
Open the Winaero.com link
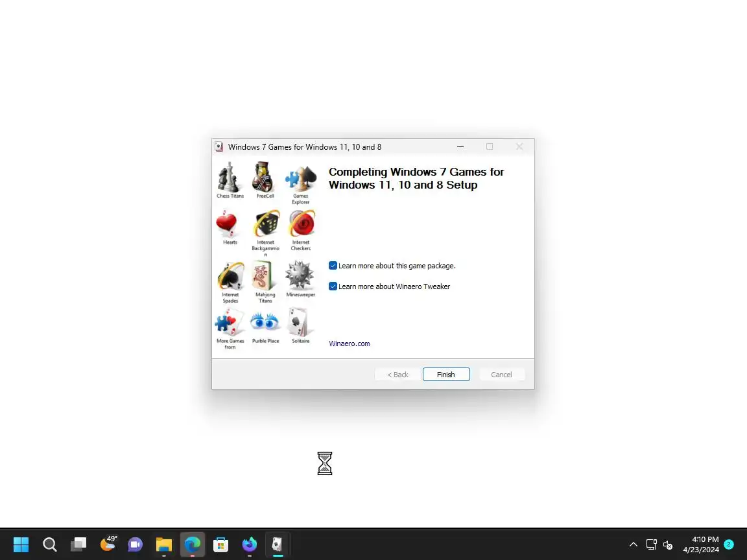(x=350, y=344)
